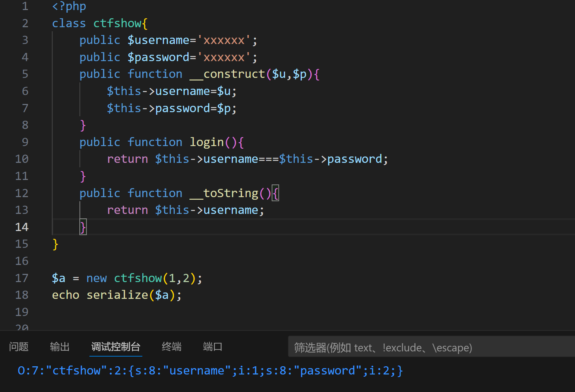This screenshot has width=575, height=392.
Task: Click '$this->username=$u;' on line 6
Action: (172, 91)
